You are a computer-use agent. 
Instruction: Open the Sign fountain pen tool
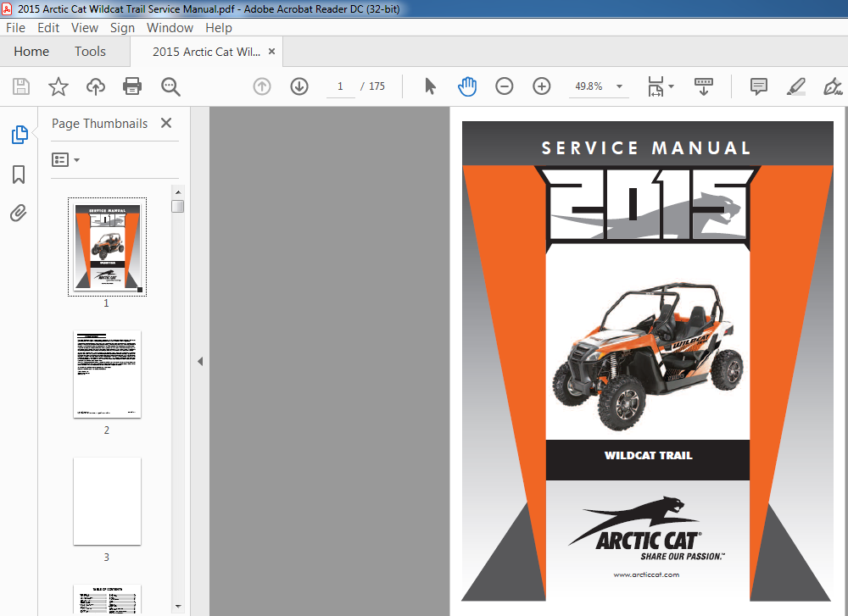point(833,86)
